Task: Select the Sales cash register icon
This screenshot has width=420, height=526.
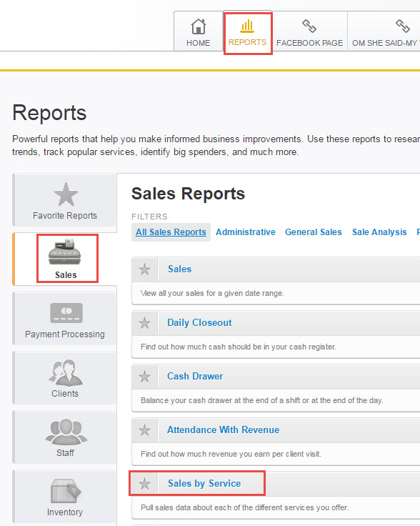Action: (x=65, y=252)
